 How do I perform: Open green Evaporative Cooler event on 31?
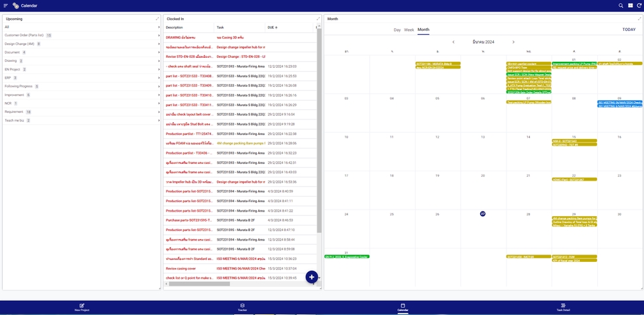pos(347,257)
